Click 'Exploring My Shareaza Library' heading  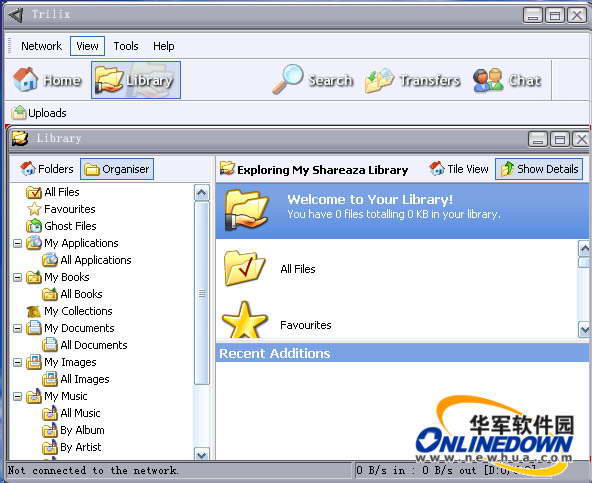tap(322, 170)
